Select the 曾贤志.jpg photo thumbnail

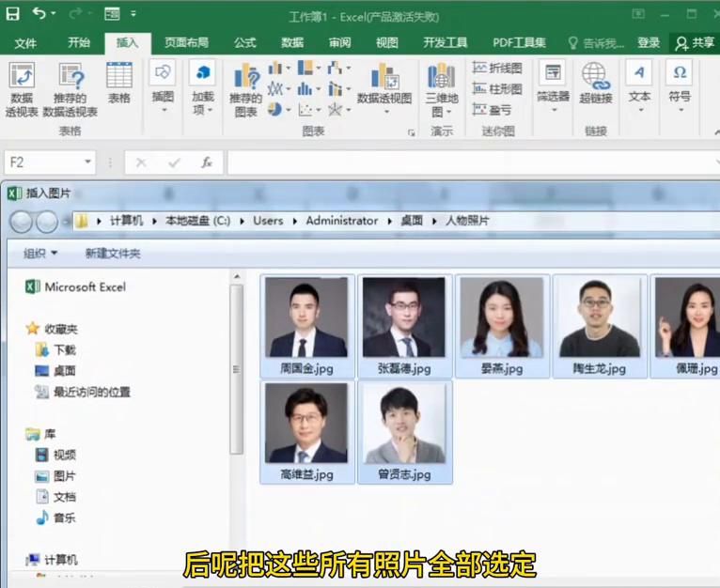click(404, 432)
